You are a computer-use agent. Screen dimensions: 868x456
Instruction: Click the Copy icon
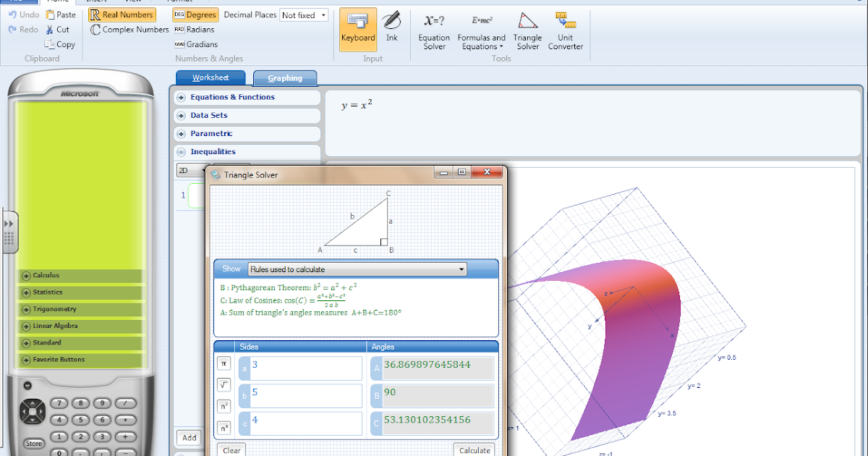pos(50,44)
